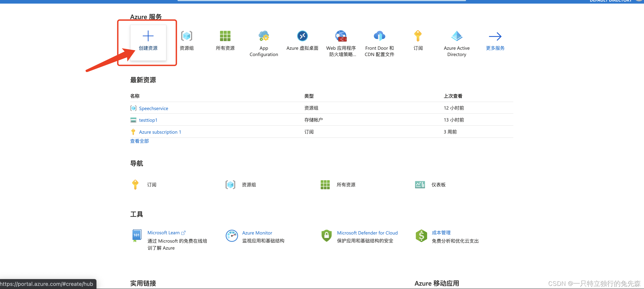Open Front Door and CDN profiles icon
Viewport: 644px width, 289px height.
pos(379,36)
